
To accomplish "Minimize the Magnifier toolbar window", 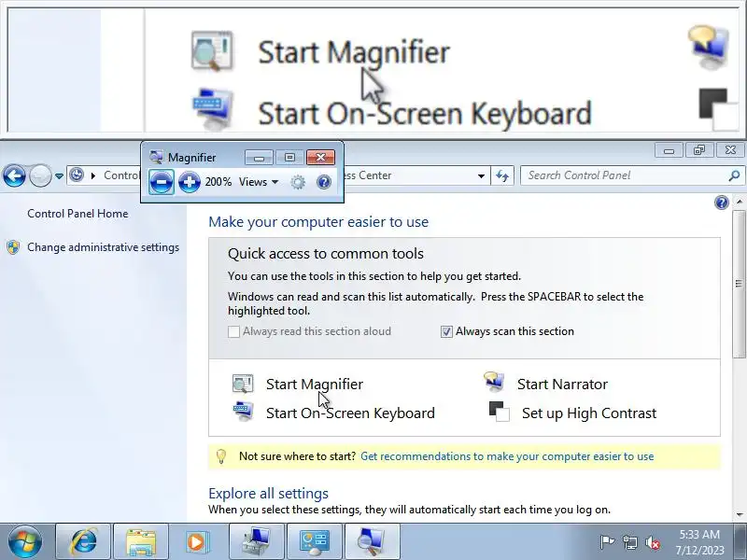I will 260,158.
